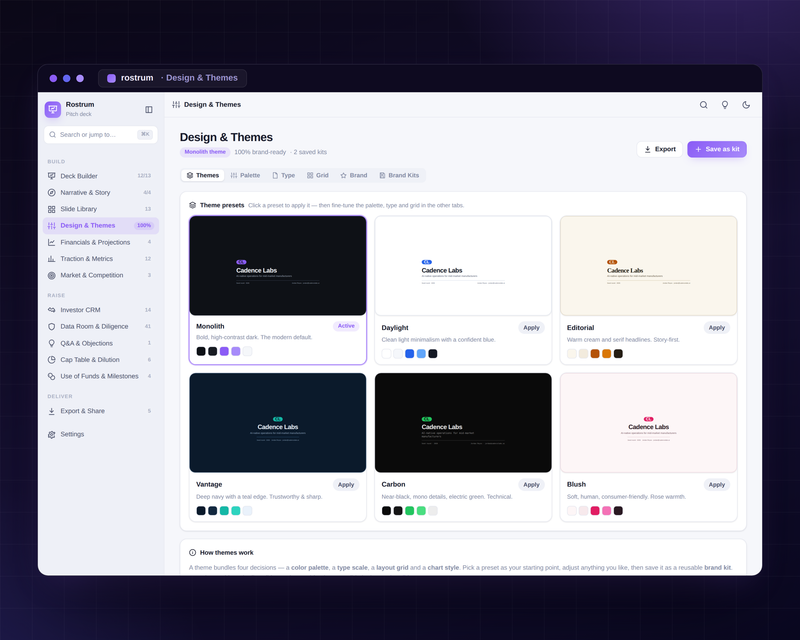Click the Theme presets layers icon
800x640 pixels.
pyautogui.click(x=192, y=205)
